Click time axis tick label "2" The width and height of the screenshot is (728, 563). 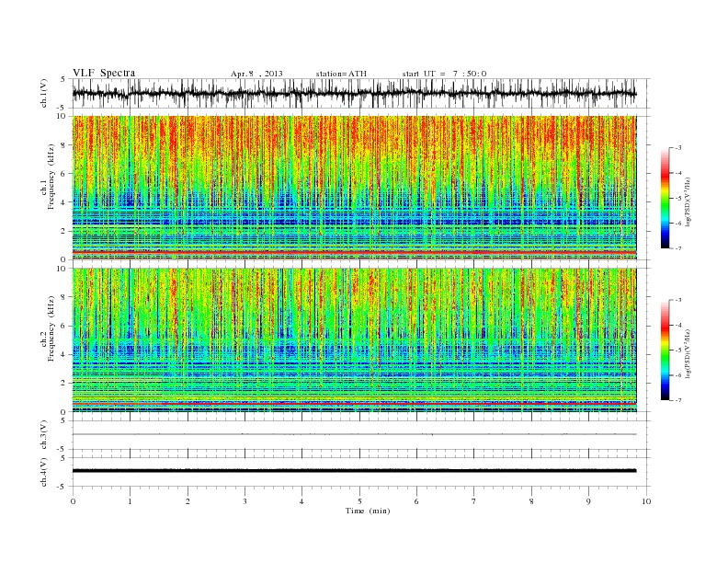click(x=188, y=501)
